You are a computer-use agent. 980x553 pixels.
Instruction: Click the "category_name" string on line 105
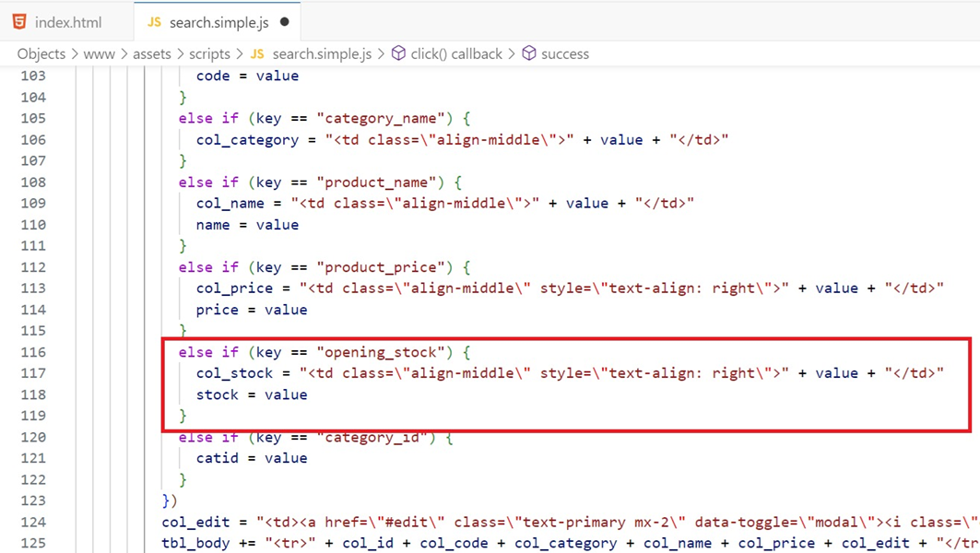click(384, 118)
